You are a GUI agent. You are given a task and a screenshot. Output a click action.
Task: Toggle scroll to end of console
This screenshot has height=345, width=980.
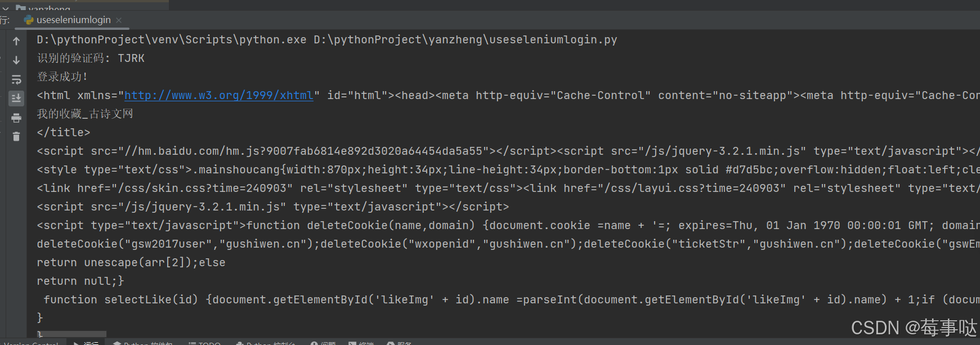16,98
